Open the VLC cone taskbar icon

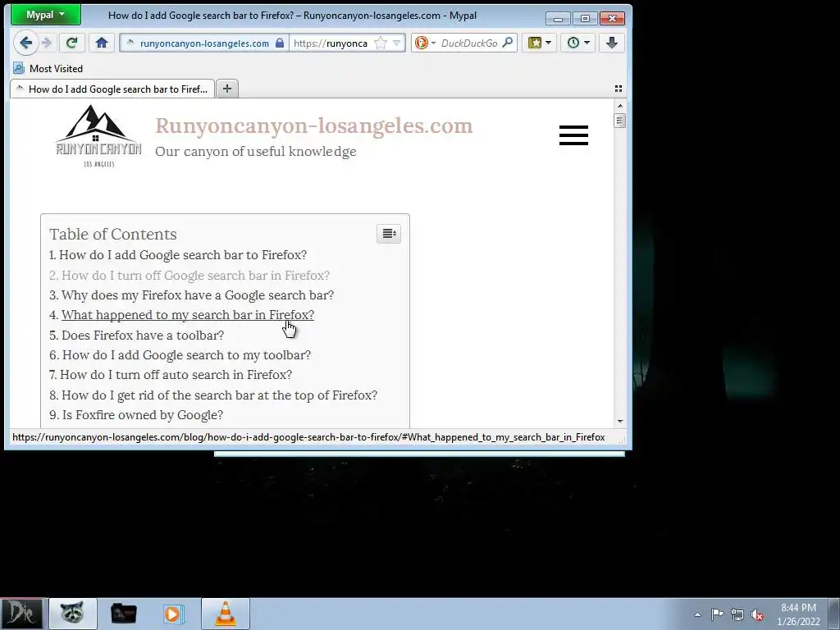tap(226, 614)
